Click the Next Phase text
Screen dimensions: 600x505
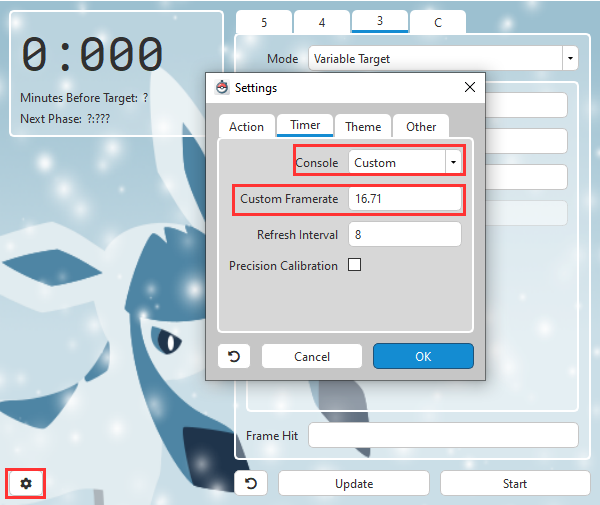point(65,119)
